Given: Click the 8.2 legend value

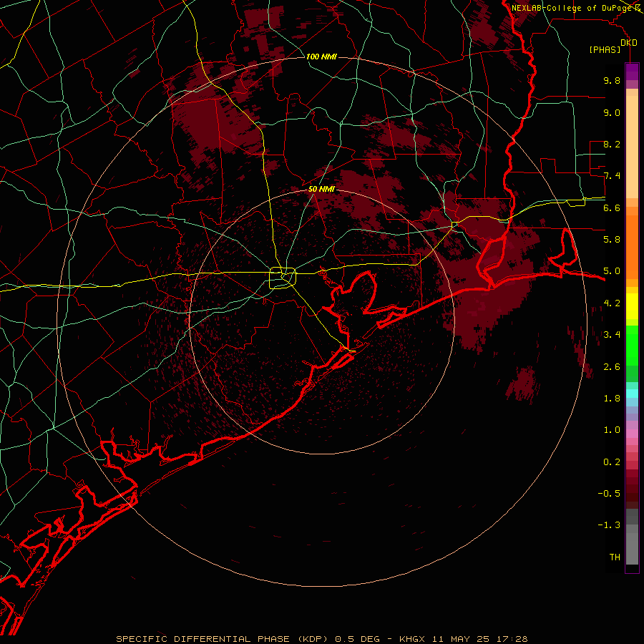Looking at the screenshot, I should tap(612, 144).
